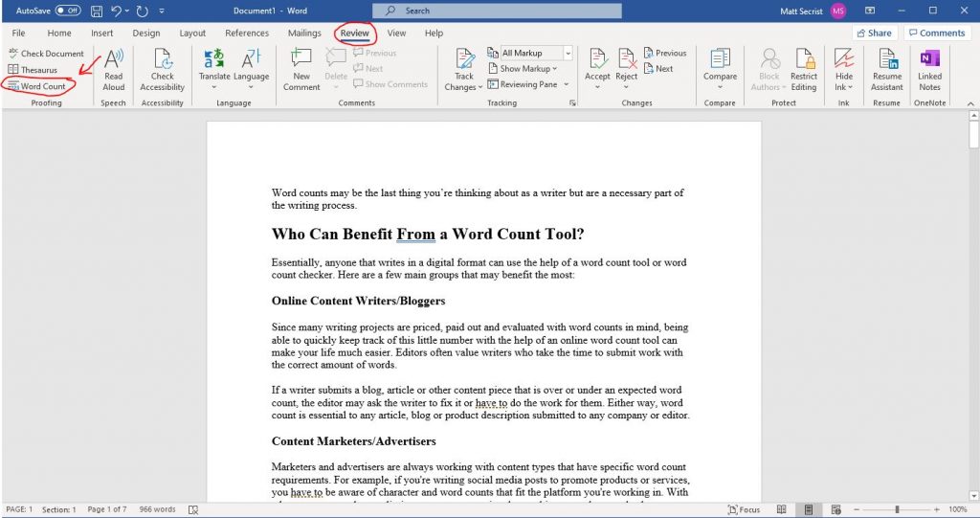Open the Help tab
The width and height of the screenshot is (980, 518).
pyautogui.click(x=434, y=34)
